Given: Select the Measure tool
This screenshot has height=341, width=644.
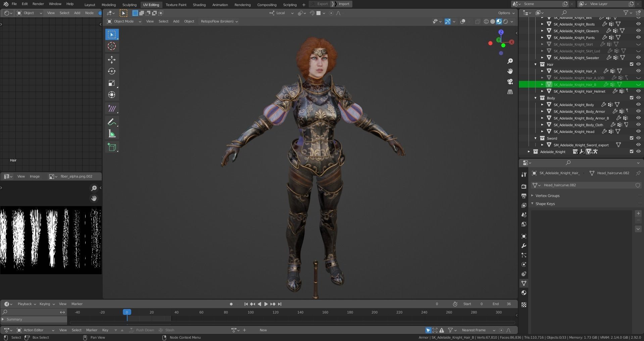Looking at the screenshot, I should 112,134.
